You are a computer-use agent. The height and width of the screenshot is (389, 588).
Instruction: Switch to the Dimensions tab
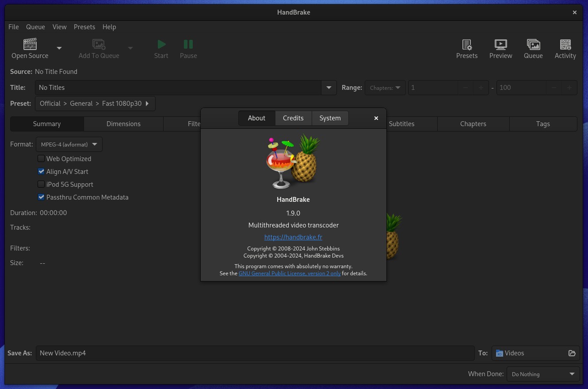pos(123,124)
